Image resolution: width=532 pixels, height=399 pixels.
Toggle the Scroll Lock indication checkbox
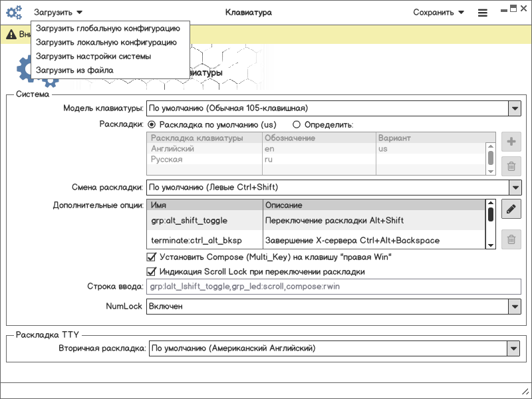[151, 271]
